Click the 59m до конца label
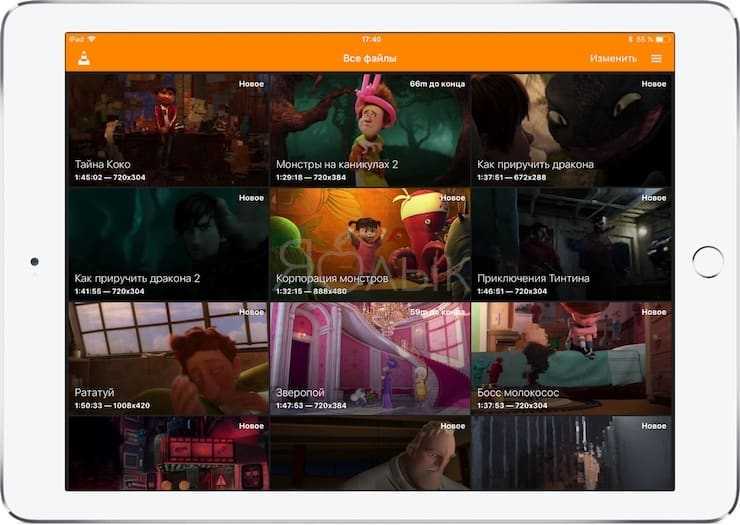Image resolution: width=740 pixels, height=525 pixels. pyautogui.click(x=437, y=312)
